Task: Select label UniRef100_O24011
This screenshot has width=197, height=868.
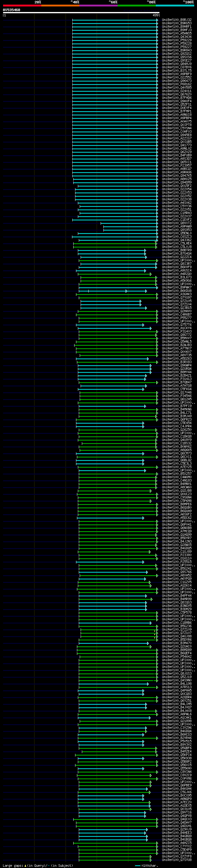Action: (x=177, y=91)
